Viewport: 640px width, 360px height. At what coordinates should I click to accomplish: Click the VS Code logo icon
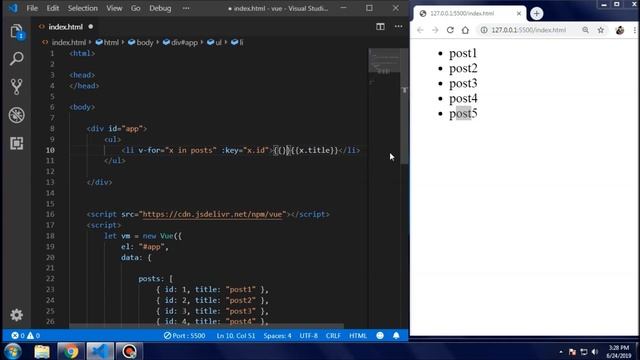coord(13,8)
